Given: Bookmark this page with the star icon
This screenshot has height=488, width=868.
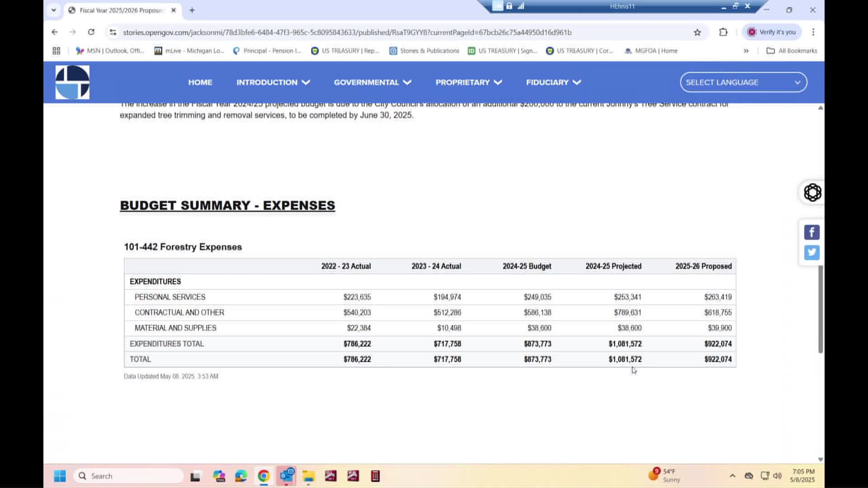Looking at the screenshot, I should [x=697, y=32].
